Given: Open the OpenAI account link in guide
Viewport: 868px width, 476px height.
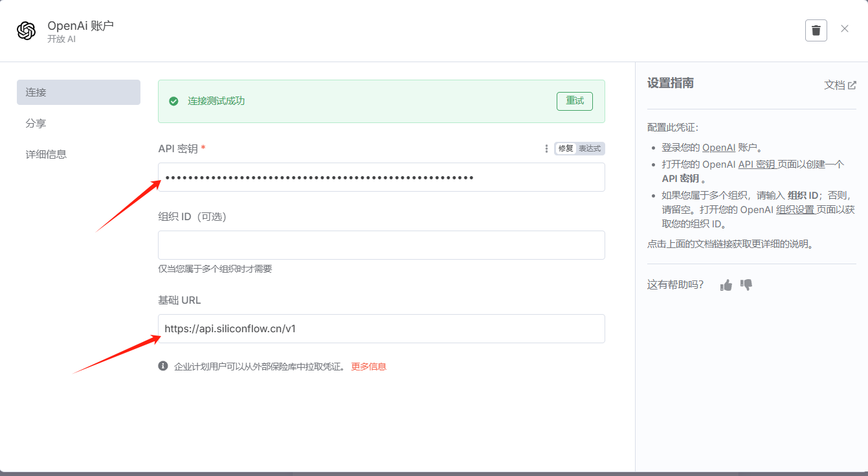Looking at the screenshot, I should click(x=718, y=148).
